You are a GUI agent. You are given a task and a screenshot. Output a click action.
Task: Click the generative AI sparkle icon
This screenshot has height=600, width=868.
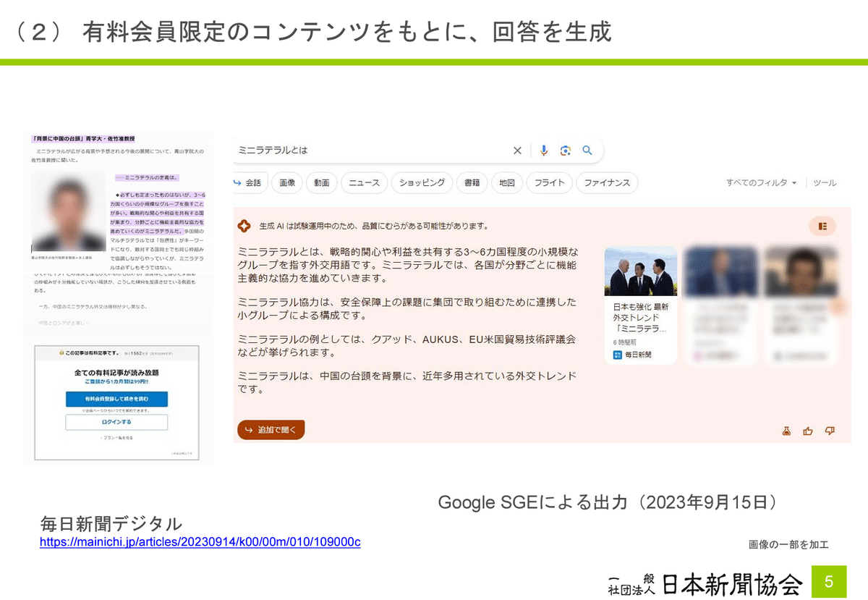244,226
